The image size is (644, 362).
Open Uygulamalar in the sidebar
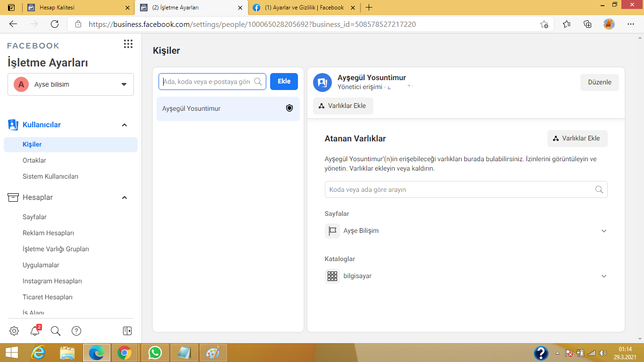pos(41,265)
